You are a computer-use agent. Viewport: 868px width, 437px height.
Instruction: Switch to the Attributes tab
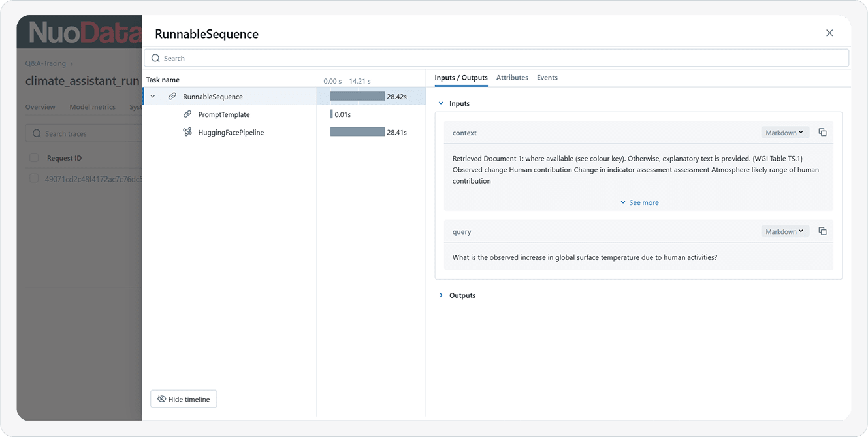pyautogui.click(x=512, y=78)
